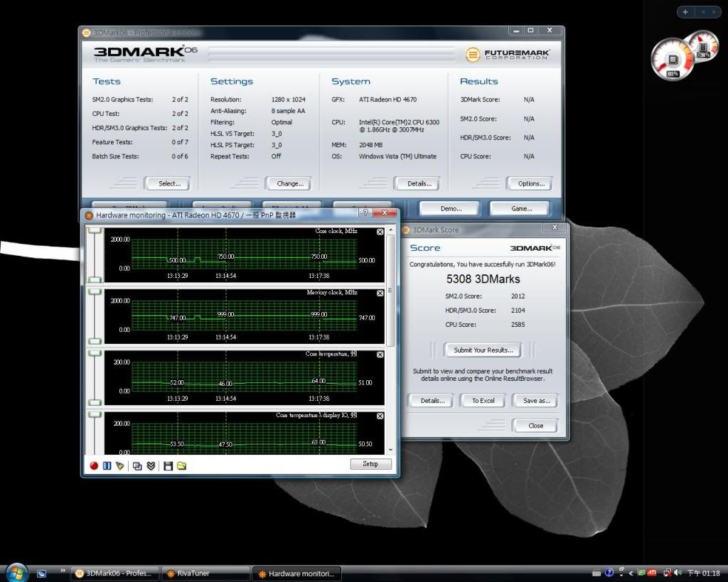Pause monitoring with the blue pause icon

coord(107,465)
